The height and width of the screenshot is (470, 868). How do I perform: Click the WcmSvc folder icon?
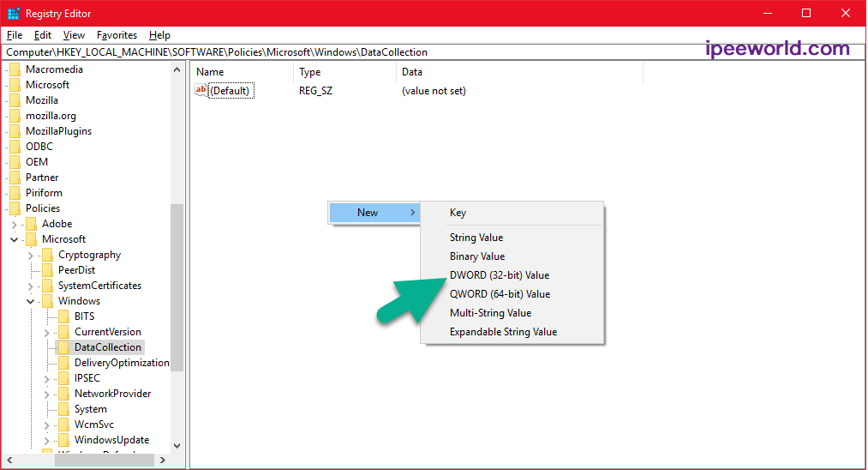pyautogui.click(x=64, y=425)
